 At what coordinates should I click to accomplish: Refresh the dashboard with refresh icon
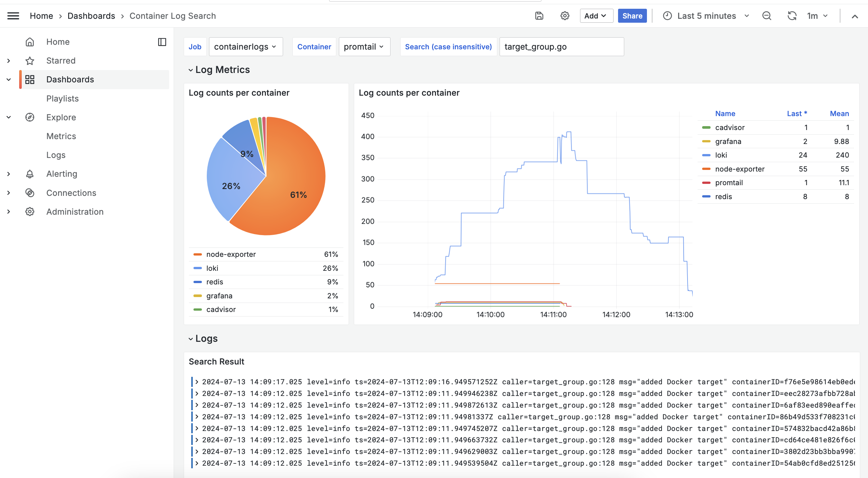pos(791,16)
